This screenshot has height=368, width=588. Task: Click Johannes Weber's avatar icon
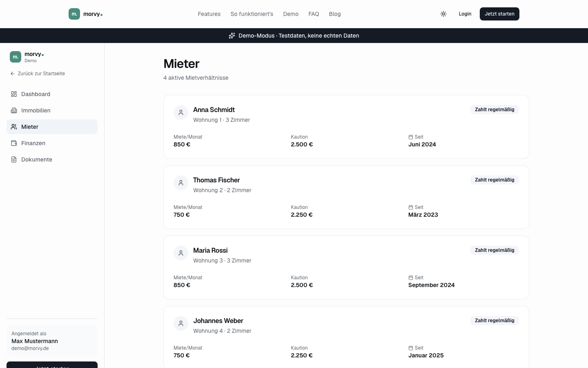(x=181, y=323)
